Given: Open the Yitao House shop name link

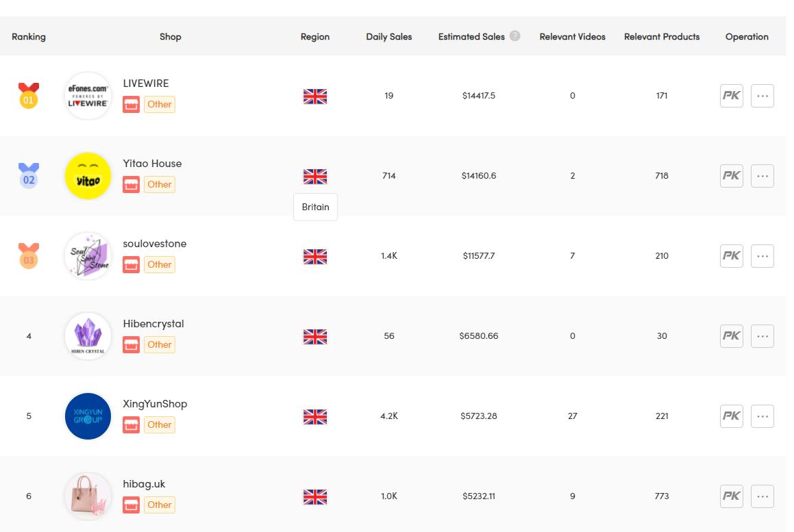Looking at the screenshot, I should 152,164.
